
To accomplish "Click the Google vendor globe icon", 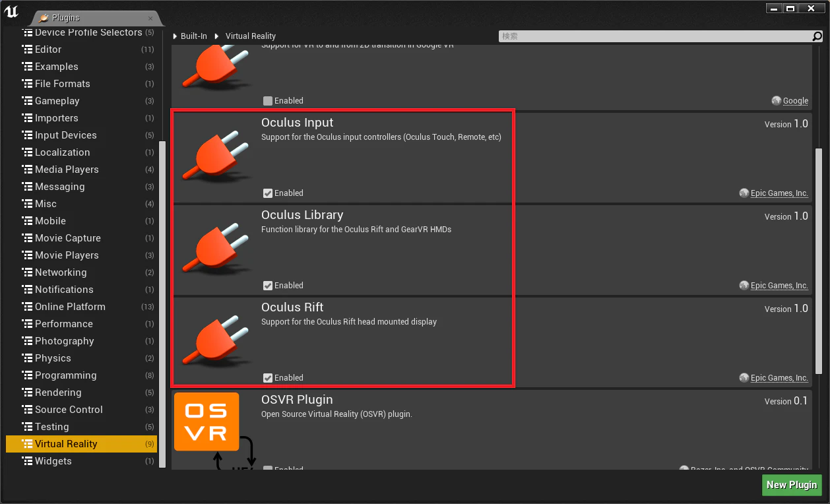I will coord(777,101).
